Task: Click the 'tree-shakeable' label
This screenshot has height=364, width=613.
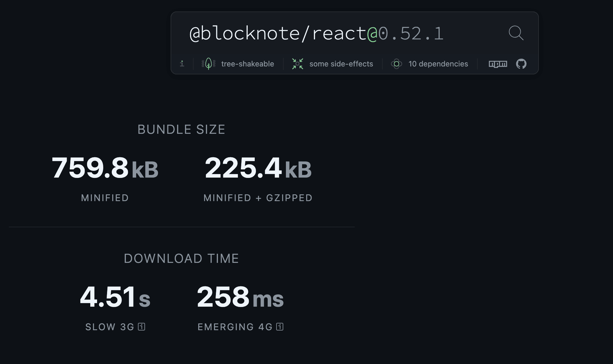Action: (247, 64)
